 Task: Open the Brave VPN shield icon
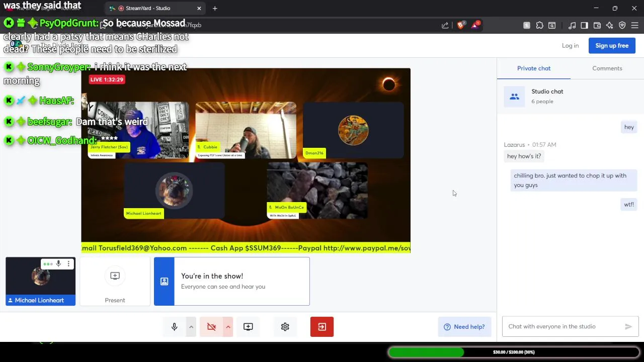pos(622,25)
